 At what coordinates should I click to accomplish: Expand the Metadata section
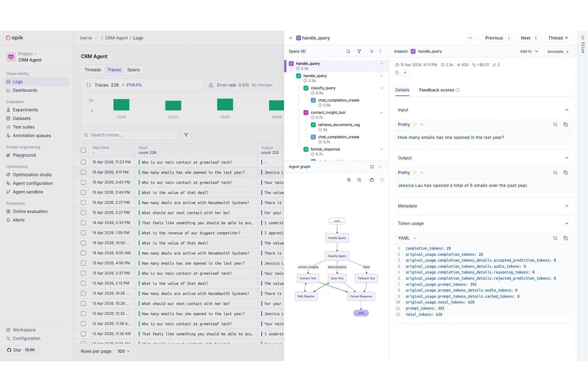(x=567, y=206)
